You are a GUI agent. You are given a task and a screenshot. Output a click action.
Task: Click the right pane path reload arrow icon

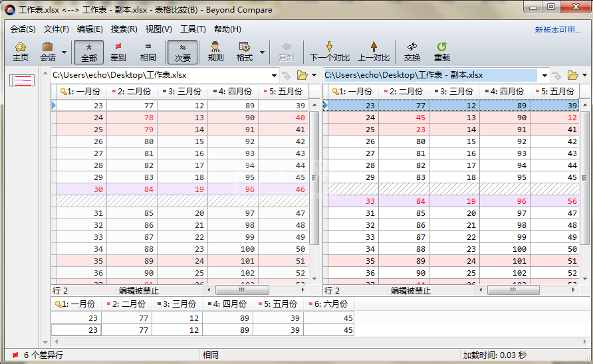557,76
